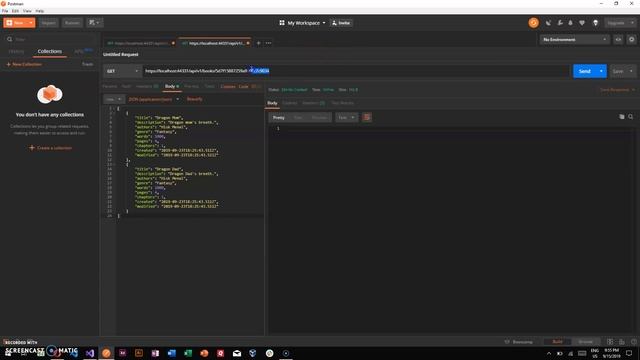Open Word from the taskbar
Image resolution: width=640 pixels, height=360 pixels.
point(171,353)
